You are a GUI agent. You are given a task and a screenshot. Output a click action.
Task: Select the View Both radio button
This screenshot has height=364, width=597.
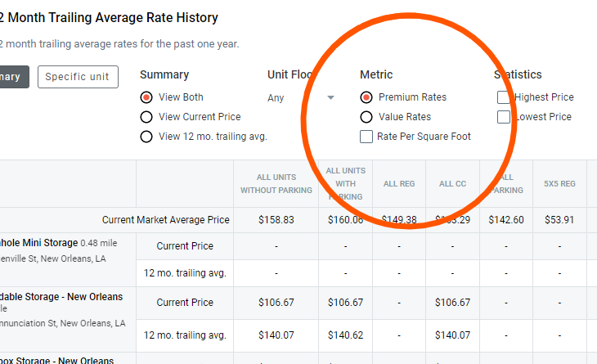click(146, 97)
